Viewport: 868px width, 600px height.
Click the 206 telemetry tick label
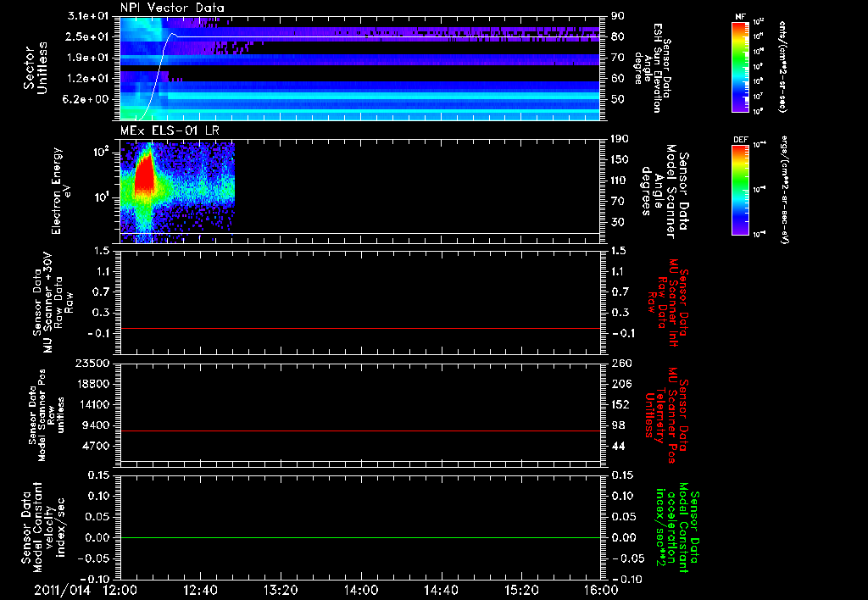[620, 384]
